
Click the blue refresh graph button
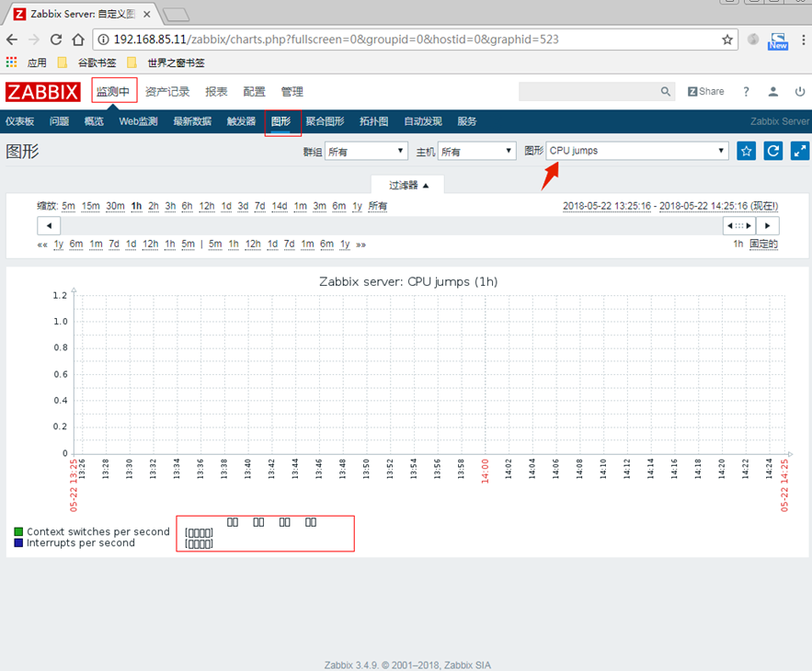[x=773, y=151]
